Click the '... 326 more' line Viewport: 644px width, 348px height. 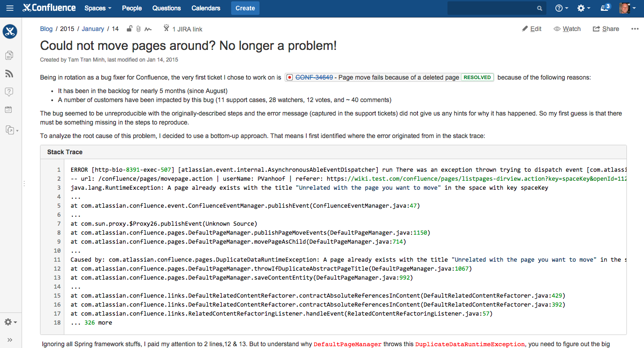[x=91, y=322]
